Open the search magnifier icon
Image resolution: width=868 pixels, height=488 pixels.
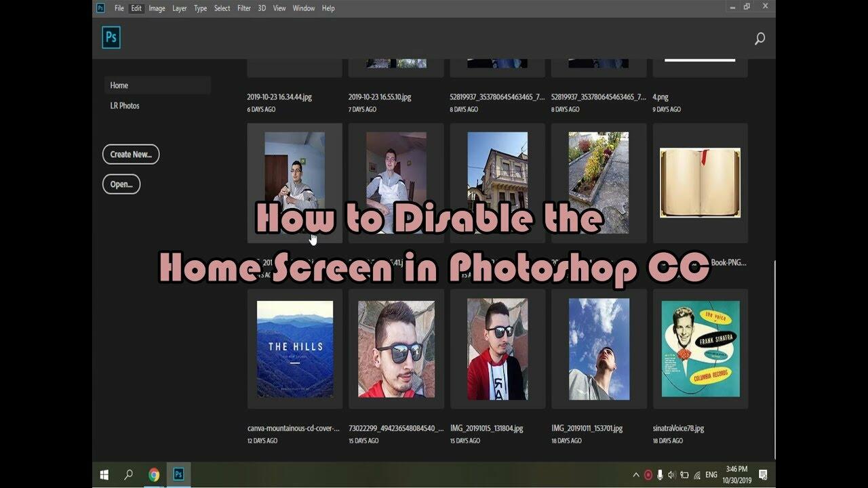760,39
